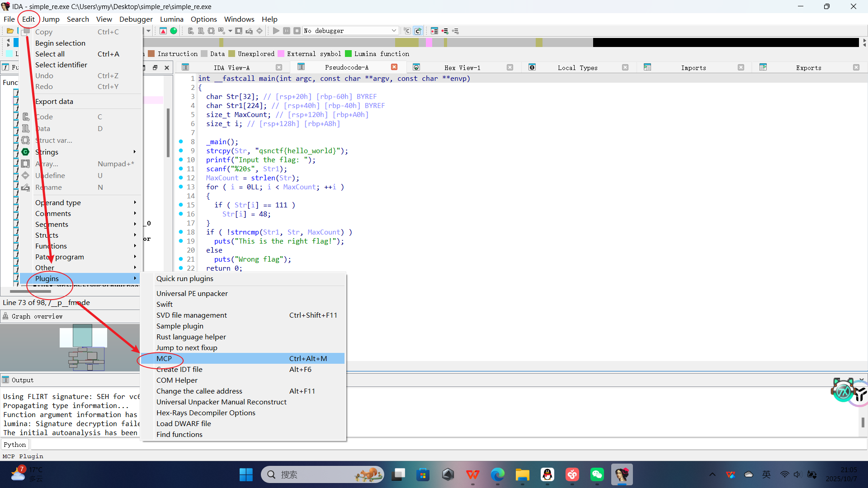Click the Output window icon
The width and height of the screenshot is (868, 488).
click(5, 380)
